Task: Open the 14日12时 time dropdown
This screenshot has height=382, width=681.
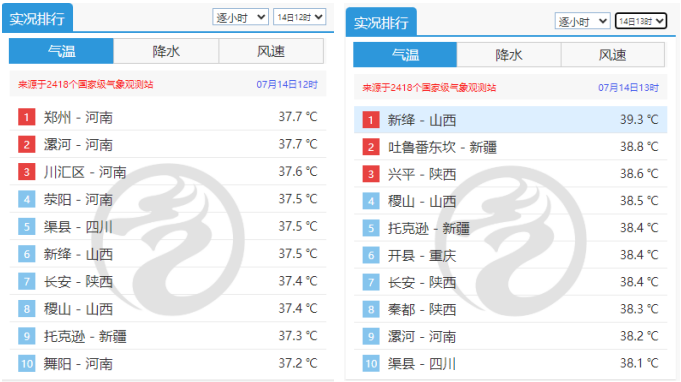Action: [x=299, y=17]
